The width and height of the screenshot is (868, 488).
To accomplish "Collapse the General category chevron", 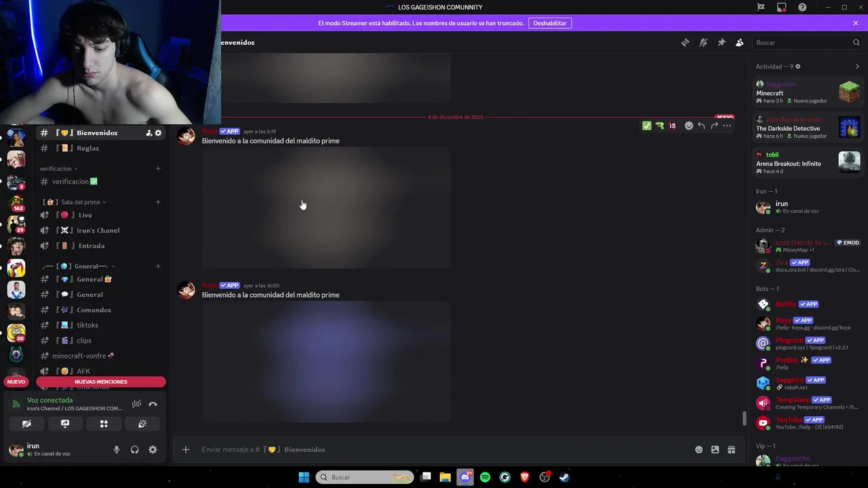I will coord(113,266).
